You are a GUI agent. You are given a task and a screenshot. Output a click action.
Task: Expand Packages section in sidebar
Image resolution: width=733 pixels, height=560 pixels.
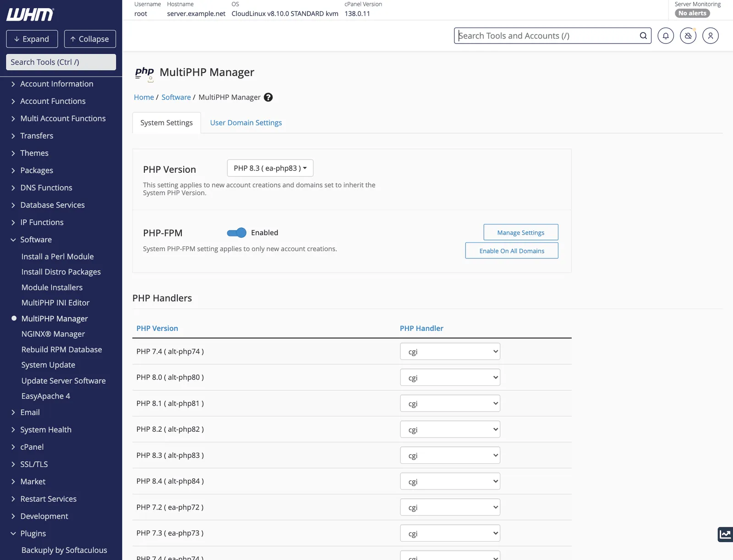click(37, 170)
